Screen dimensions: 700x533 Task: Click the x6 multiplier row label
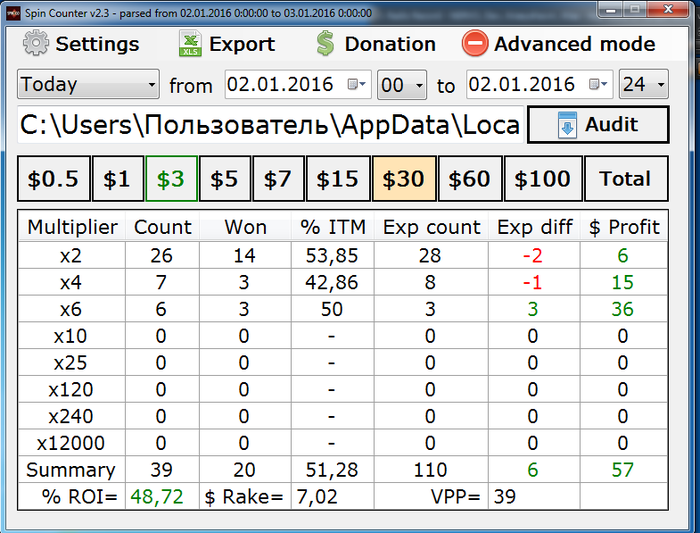pyautogui.click(x=71, y=309)
